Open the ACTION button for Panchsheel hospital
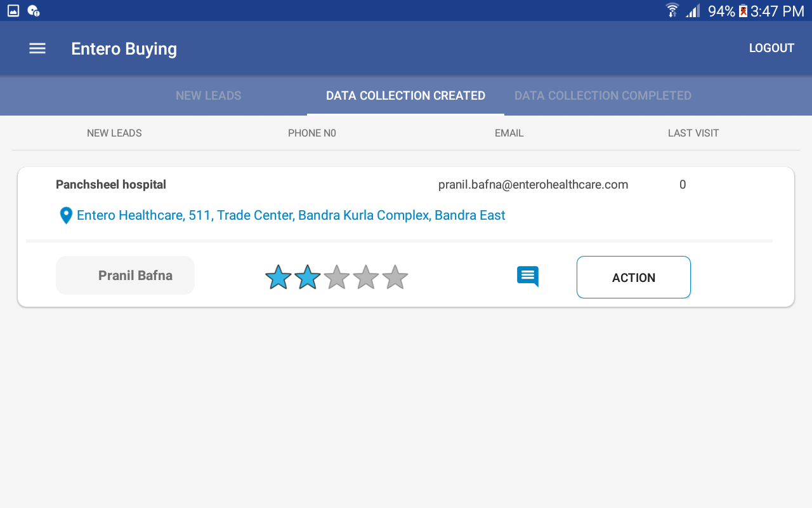Image resolution: width=812 pixels, height=508 pixels. point(634,277)
